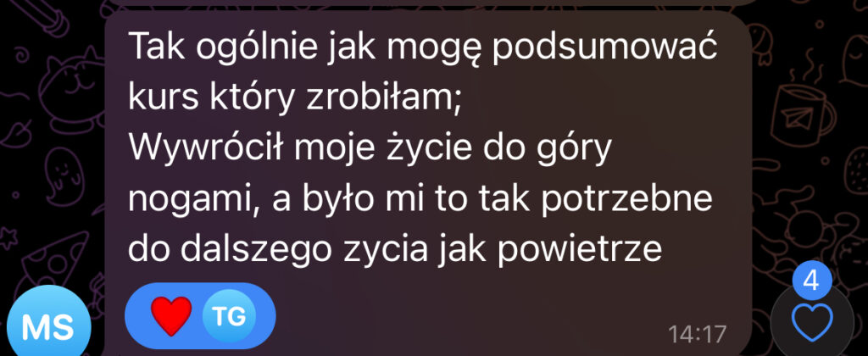
Task: Click the line "do dalszego zycia jak powietrze"
Action: (x=395, y=248)
